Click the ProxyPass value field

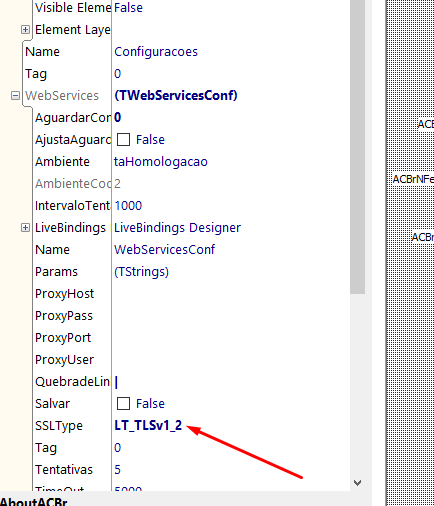point(231,316)
